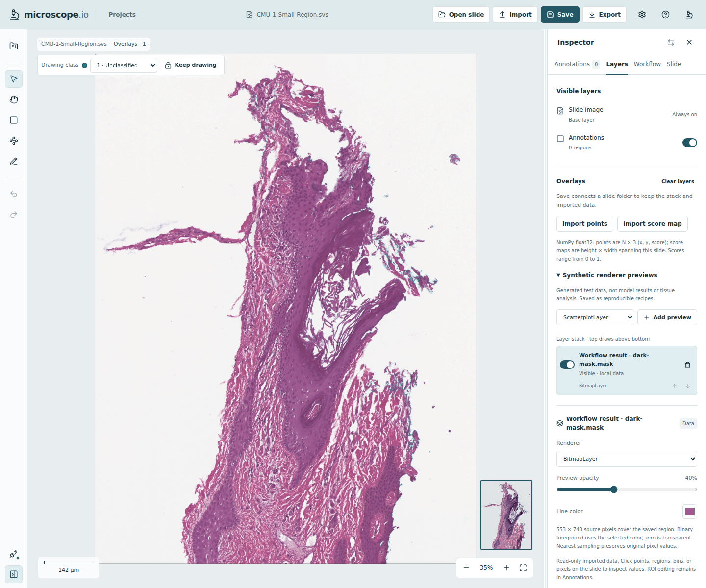Delete the dark-mask.mask overlay layer
Image resolution: width=706 pixels, height=588 pixels.
(x=687, y=365)
